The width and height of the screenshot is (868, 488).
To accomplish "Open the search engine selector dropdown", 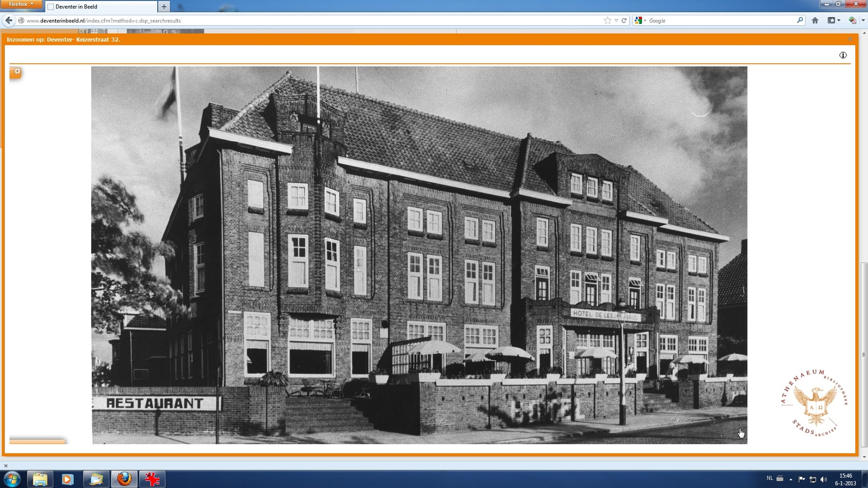I will pos(640,20).
